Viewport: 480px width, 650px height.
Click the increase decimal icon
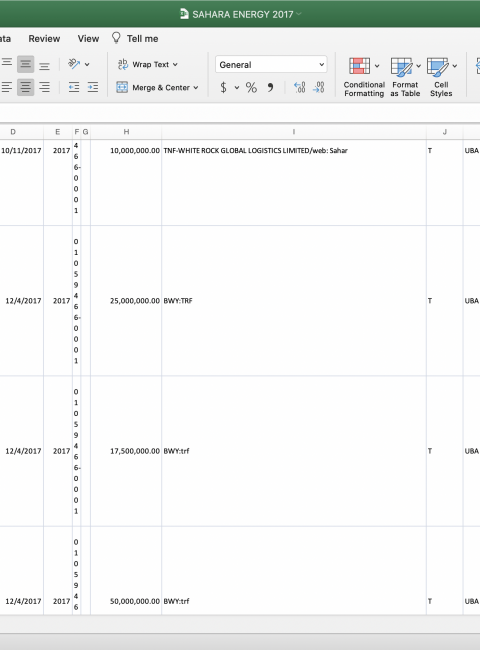299,87
